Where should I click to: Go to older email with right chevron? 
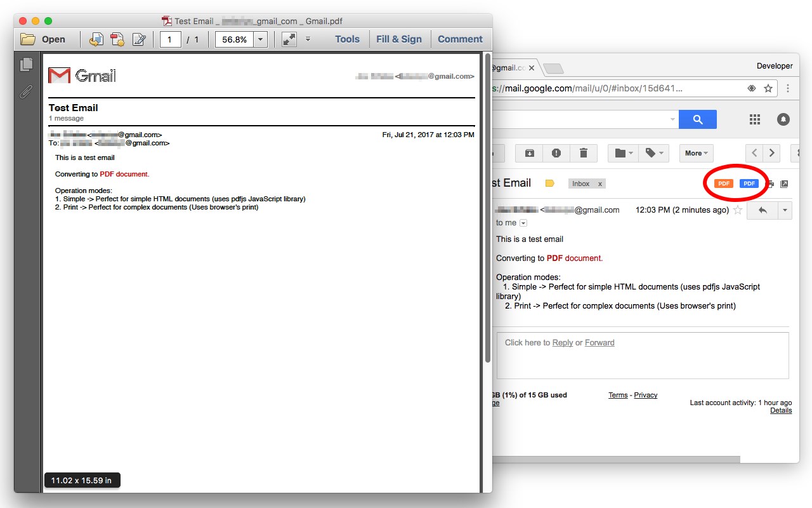click(771, 153)
